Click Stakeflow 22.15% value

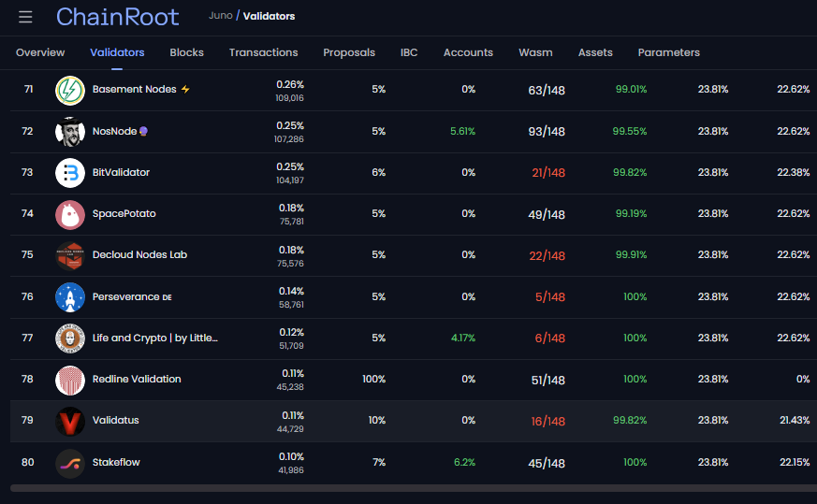pos(795,462)
